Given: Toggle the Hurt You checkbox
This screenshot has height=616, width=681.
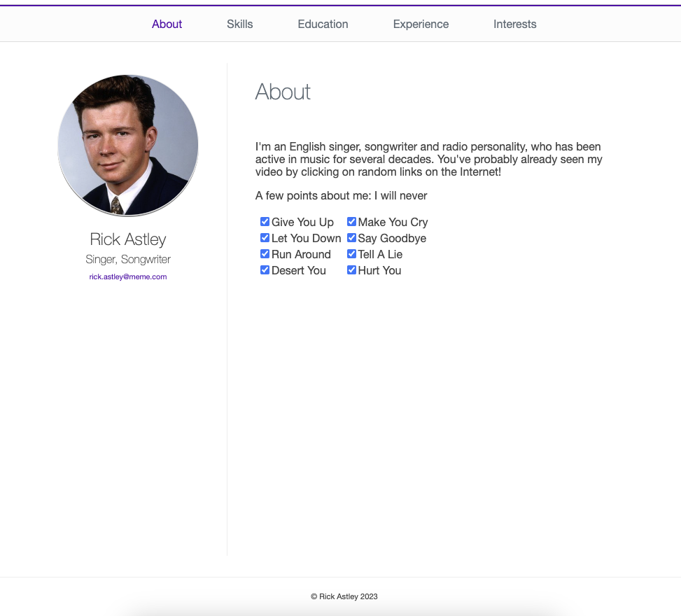Looking at the screenshot, I should click(x=351, y=269).
